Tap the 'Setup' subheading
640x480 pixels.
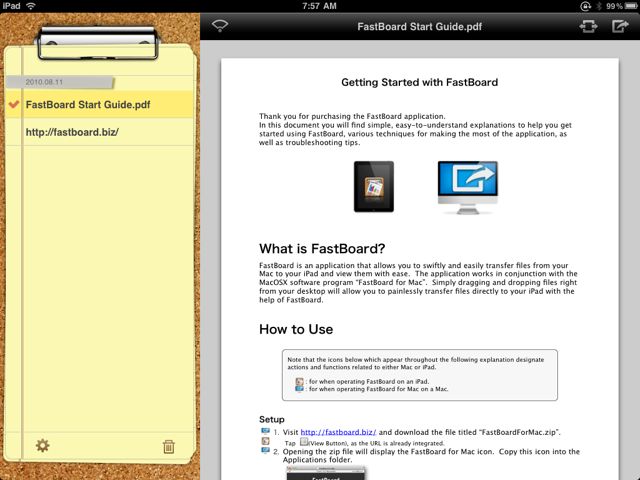coord(272,420)
